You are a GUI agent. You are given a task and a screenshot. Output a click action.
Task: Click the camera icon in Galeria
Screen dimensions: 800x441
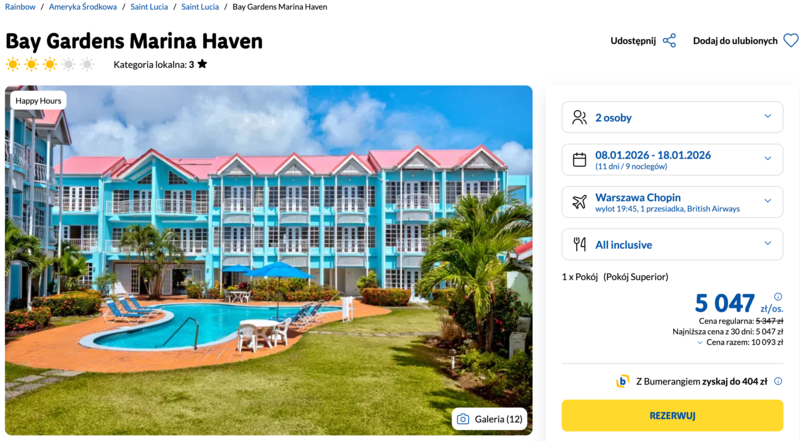[462, 419]
